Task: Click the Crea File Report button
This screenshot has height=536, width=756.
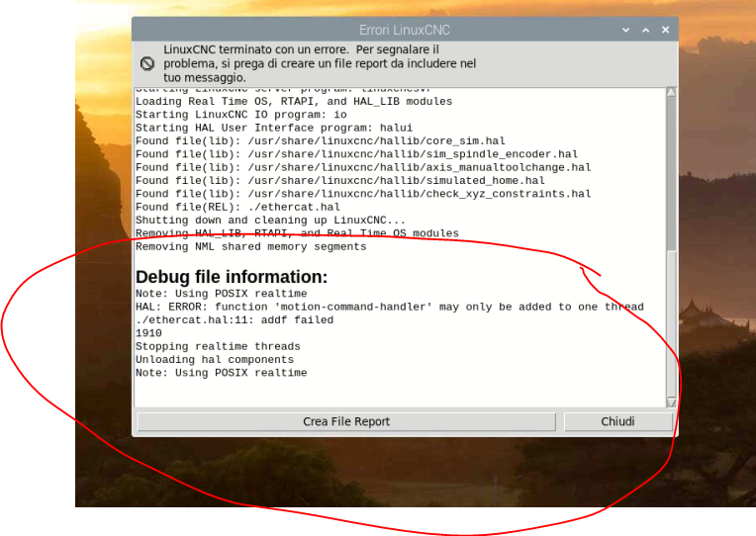Action: tap(346, 421)
